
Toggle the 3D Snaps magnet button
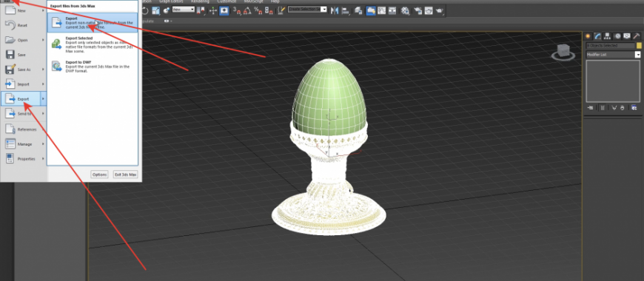pyautogui.click(x=237, y=10)
